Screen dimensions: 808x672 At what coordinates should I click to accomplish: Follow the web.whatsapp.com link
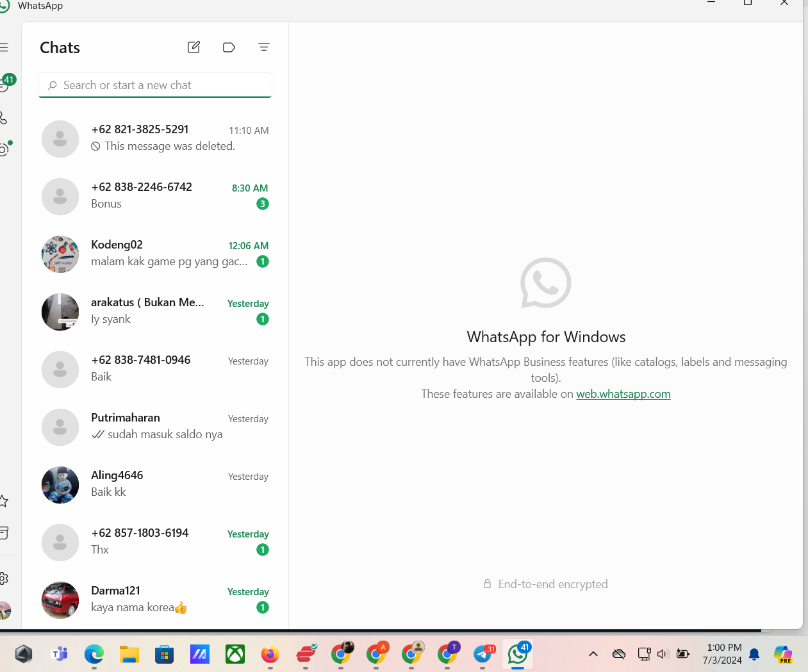click(623, 394)
